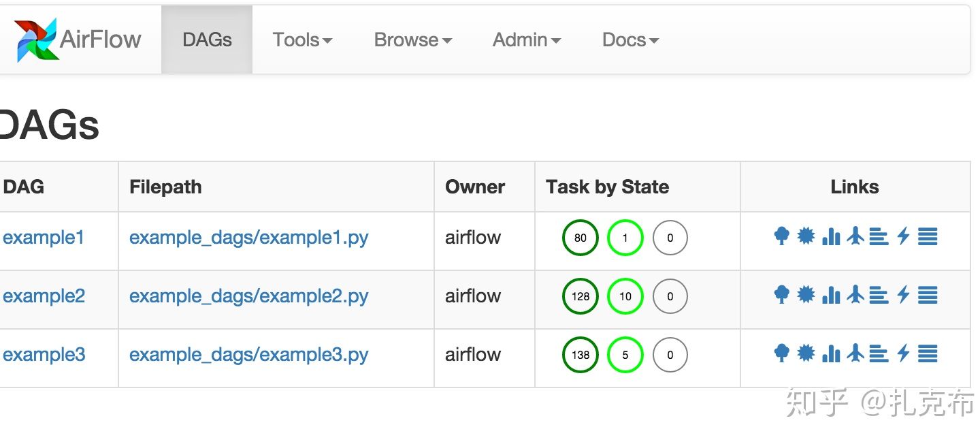This screenshot has height=444, width=980.
Task: Click the Links column header
Action: (855, 187)
